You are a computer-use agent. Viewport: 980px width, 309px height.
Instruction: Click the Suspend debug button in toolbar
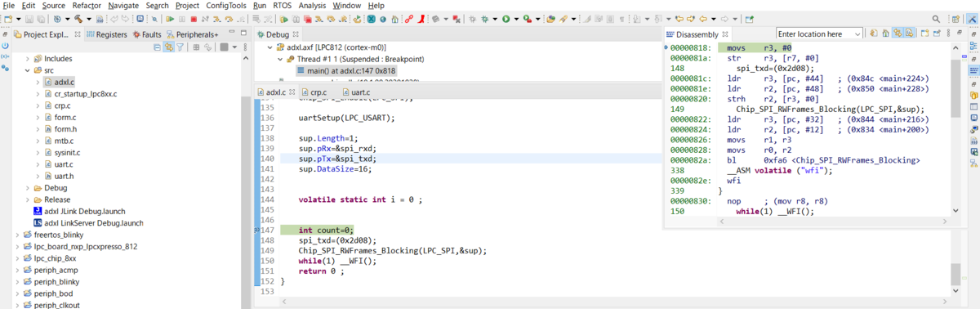pyautogui.click(x=182, y=18)
